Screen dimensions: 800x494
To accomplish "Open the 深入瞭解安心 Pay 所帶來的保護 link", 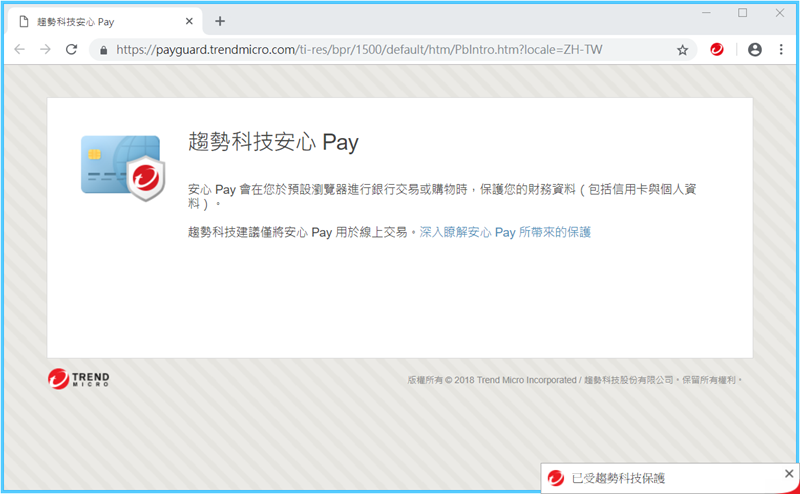I will coord(505,233).
